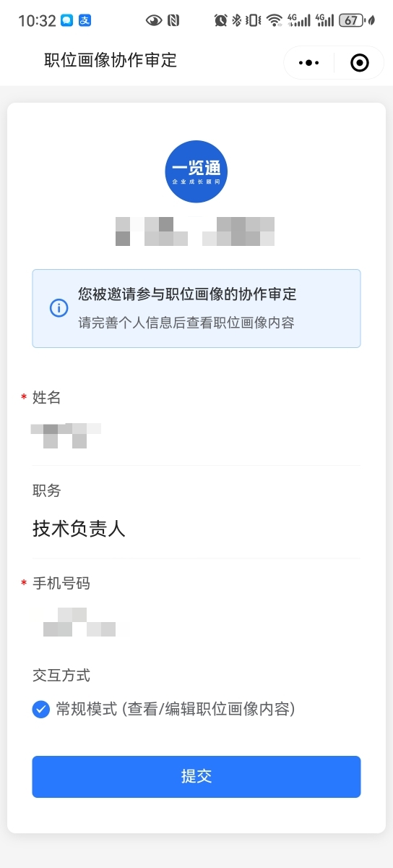Edit the 手机号码 phone input field
The image size is (393, 868).
196,621
